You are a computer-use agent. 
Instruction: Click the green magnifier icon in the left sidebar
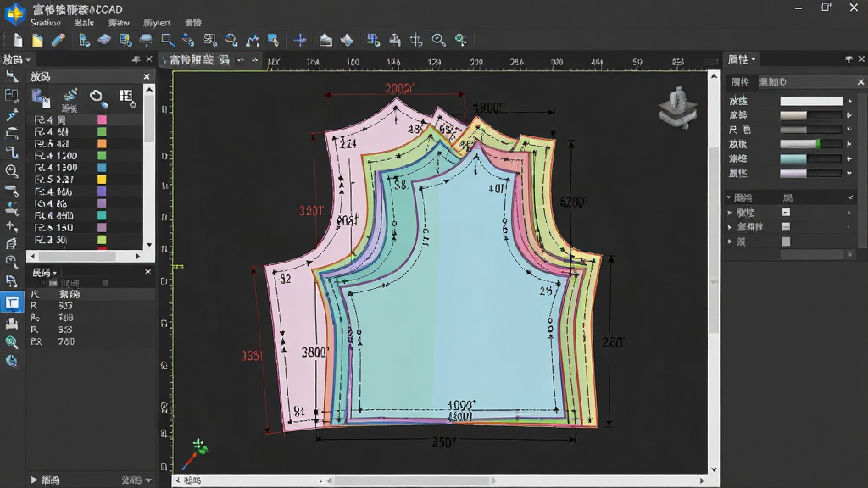(x=12, y=342)
